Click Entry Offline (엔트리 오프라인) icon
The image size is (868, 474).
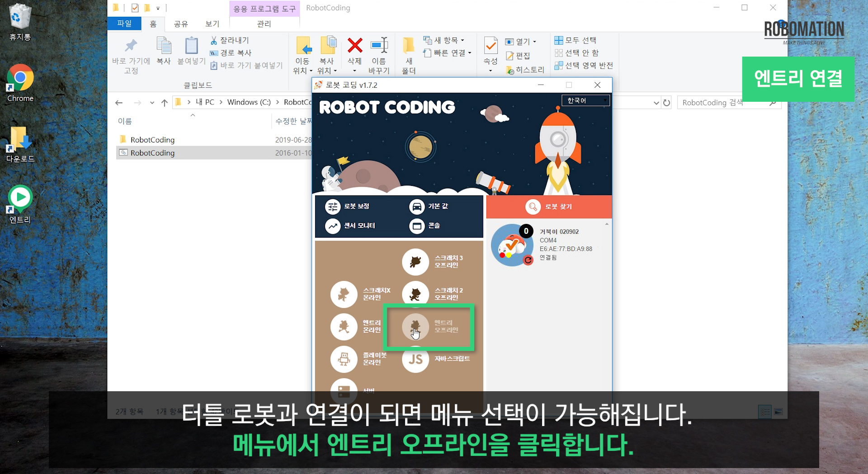tap(415, 326)
